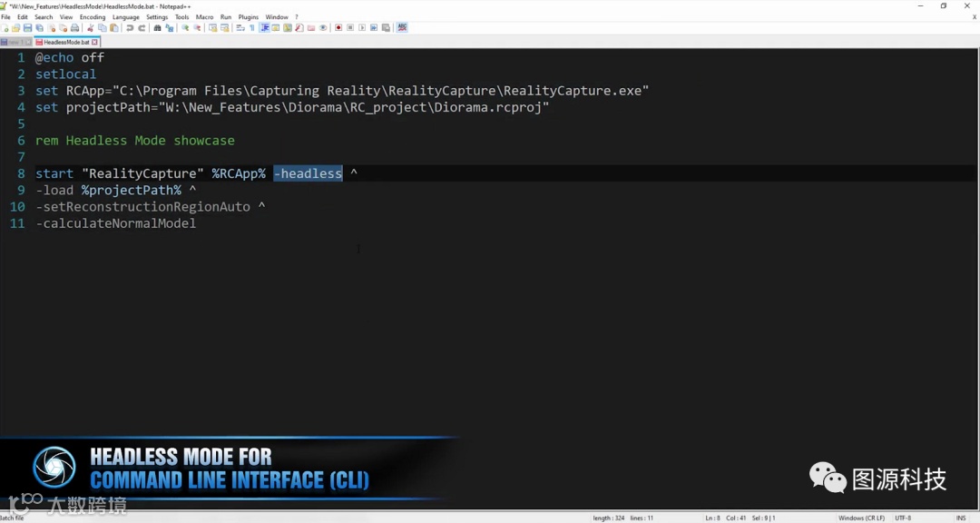Click the Cut scissors icon
This screenshot has height=523, width=980.
(91, 27)
